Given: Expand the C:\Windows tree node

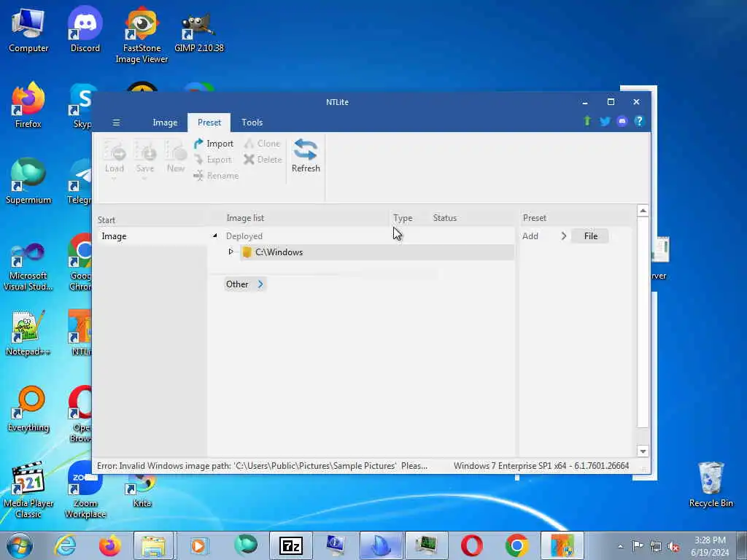Looking at the screenshot, I should coord(231,252).
